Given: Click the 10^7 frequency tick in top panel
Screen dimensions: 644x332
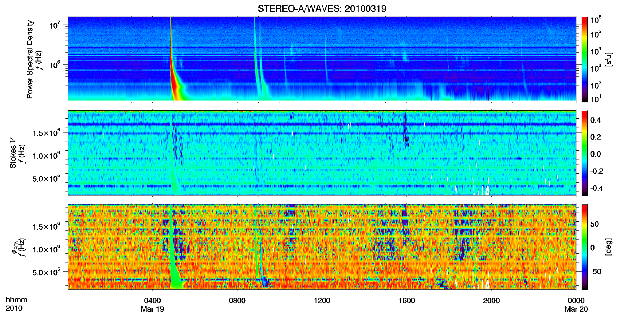Looking at the screenshot, I should tap(54, 25).
